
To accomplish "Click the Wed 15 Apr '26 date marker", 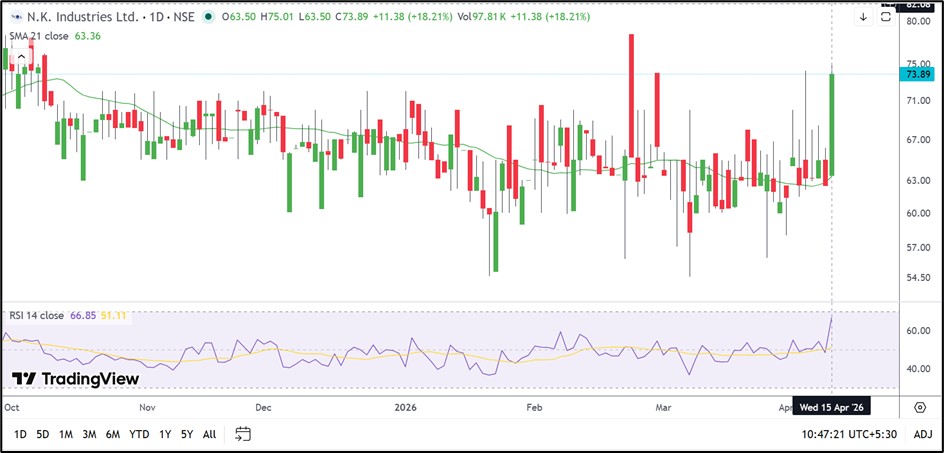I will coord(832,407).
